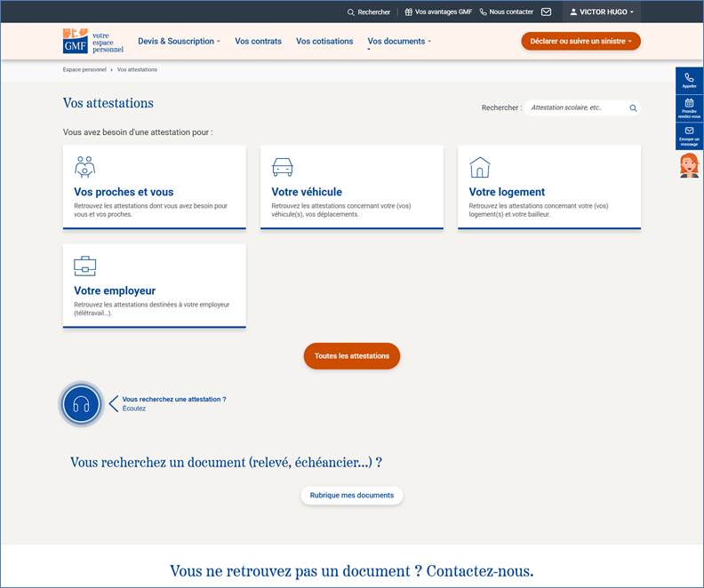
Task: Click the attestation search input field
Action: [576, 107]
